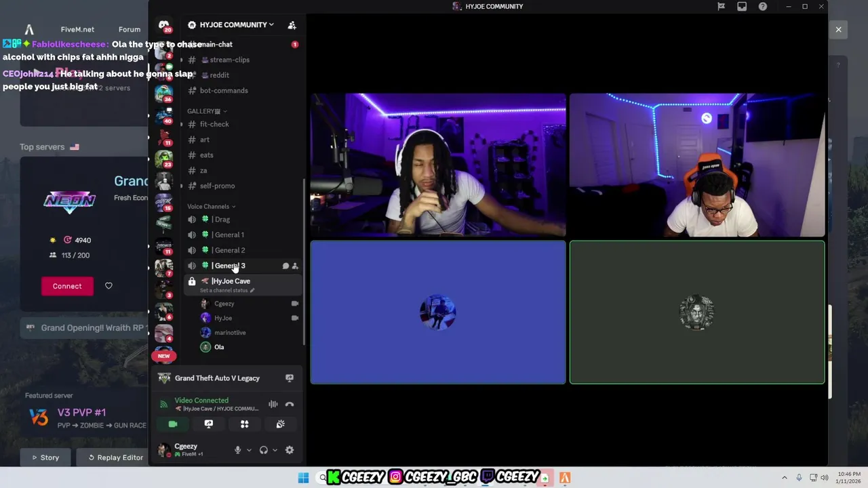Open V3 PVP #1 featured server
The image size is (868, 488).
click(x=84, y=418)
